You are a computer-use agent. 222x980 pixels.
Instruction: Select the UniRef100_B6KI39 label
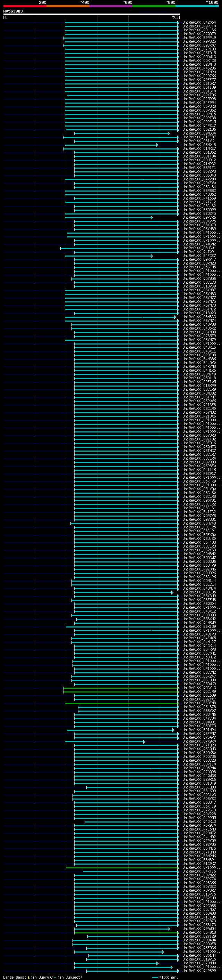(199, 626)
